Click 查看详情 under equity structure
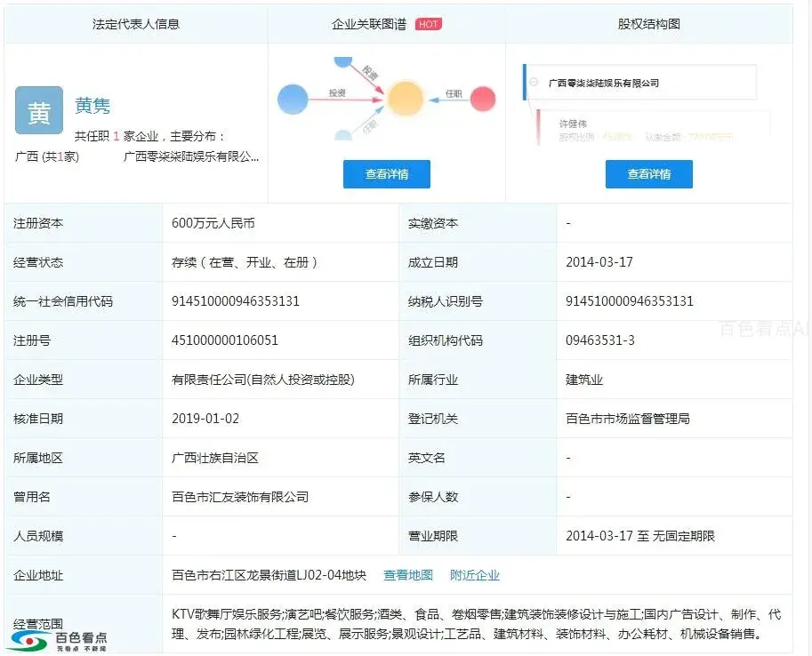Screen dimensions: 812x656 coord(649,174)
